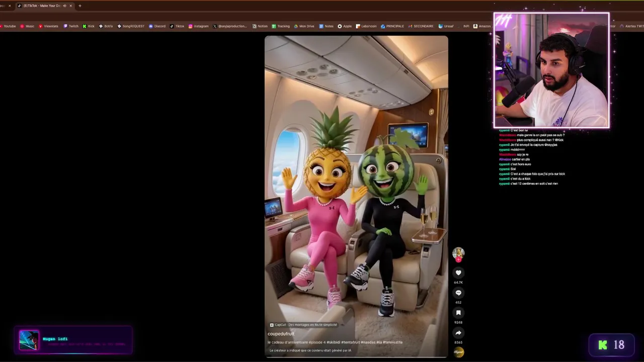
Task: Mute the TikTok tab audio speaker icon
Action: click(64, 6)
